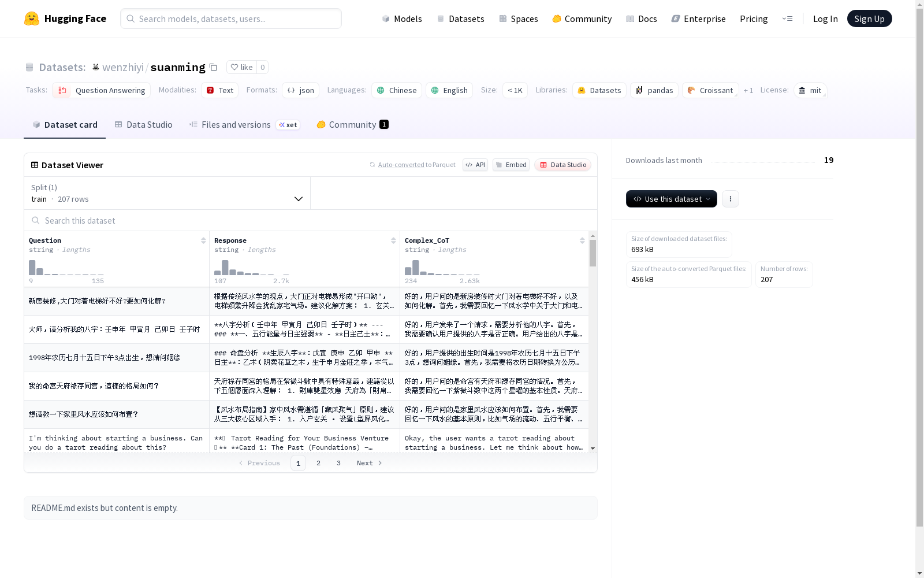Select the tarot reading business question row

click(306, 442)
